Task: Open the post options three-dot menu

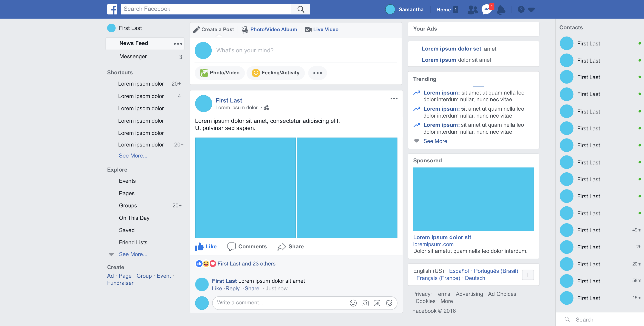Action: [394, 99]
